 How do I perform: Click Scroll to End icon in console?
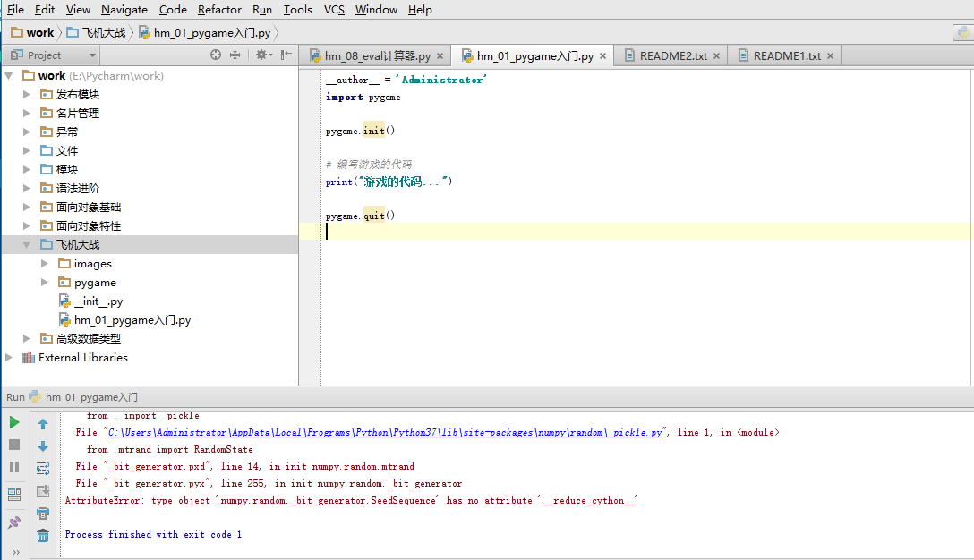pos(43,491)
